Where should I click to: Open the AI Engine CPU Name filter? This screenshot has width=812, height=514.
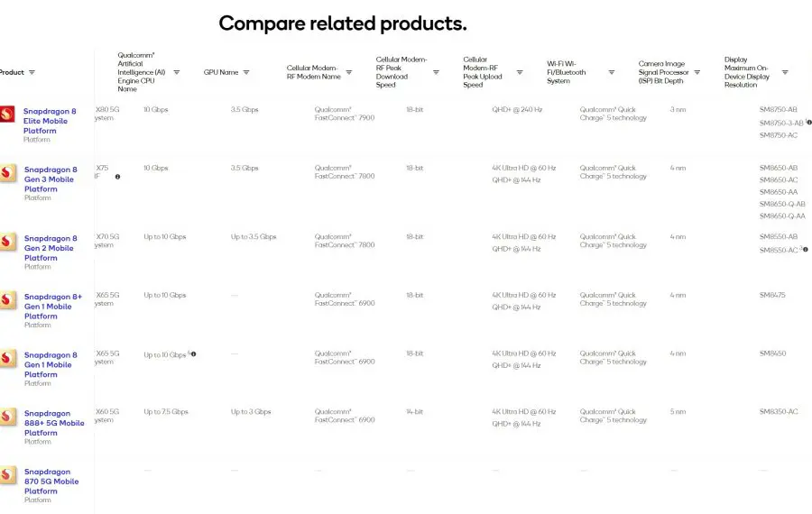pos(177,72)
